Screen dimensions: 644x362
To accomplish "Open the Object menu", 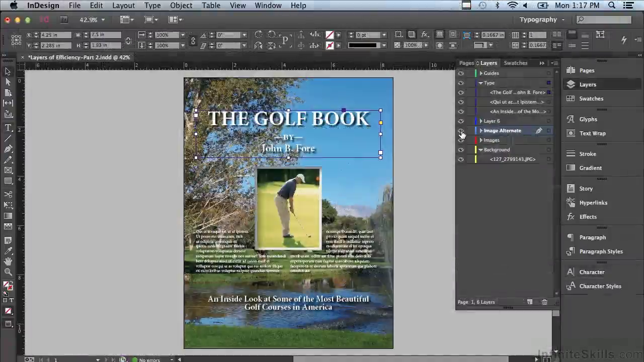I will (x=181, y=6).
